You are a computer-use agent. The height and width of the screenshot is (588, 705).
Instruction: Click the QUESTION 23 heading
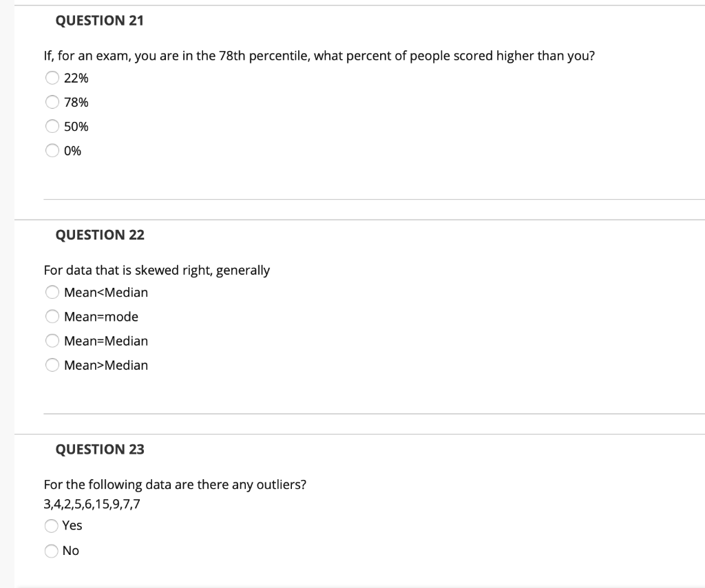pyautogui.click(x=101, y=449)
